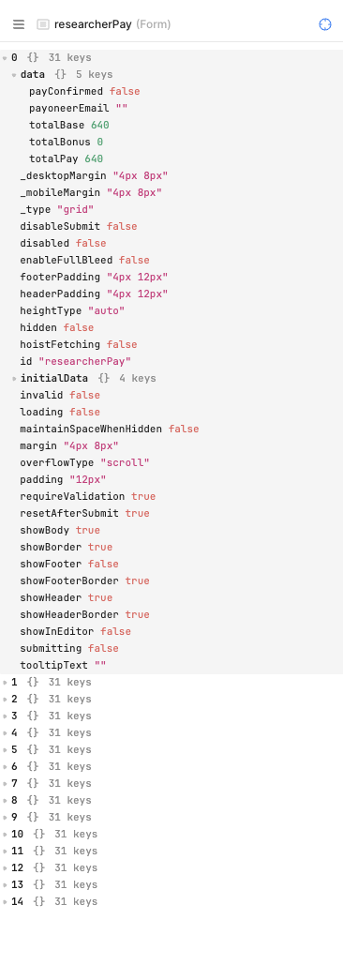
Task: Click the braces icon of item 14
Action: 38,901
